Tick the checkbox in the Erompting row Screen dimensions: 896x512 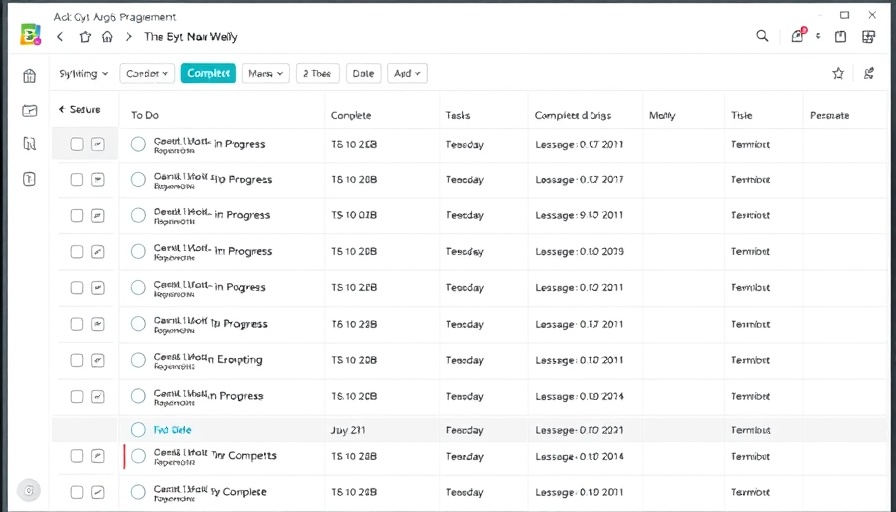(77, 361)
